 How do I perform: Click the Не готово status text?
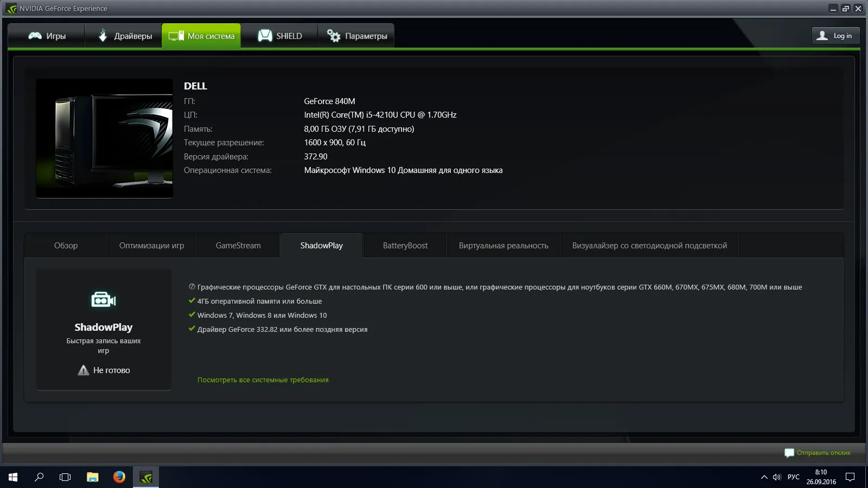112,370
